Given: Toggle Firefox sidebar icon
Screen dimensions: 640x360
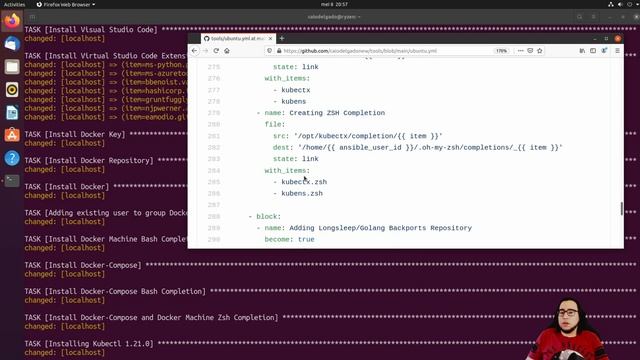Looking at the screenshot, I should [593, 51].
